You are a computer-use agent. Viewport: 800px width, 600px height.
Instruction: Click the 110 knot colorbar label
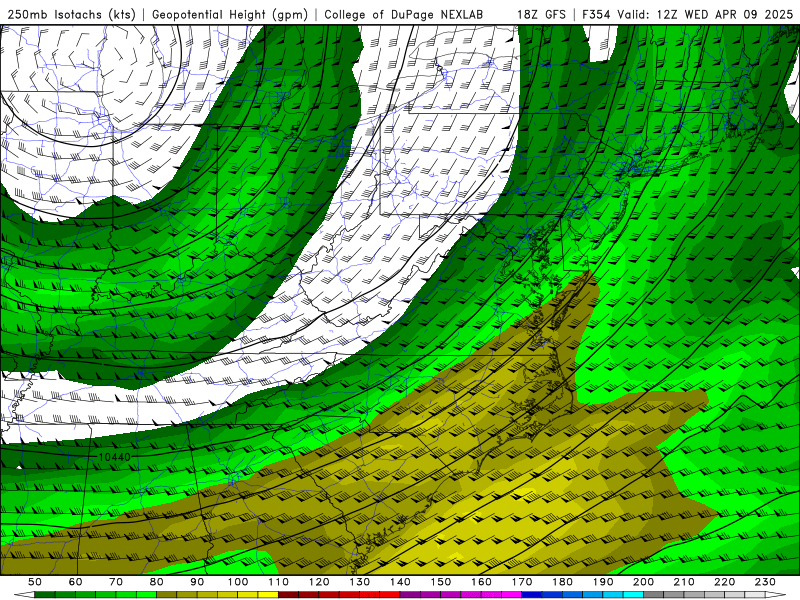[278, 582]
